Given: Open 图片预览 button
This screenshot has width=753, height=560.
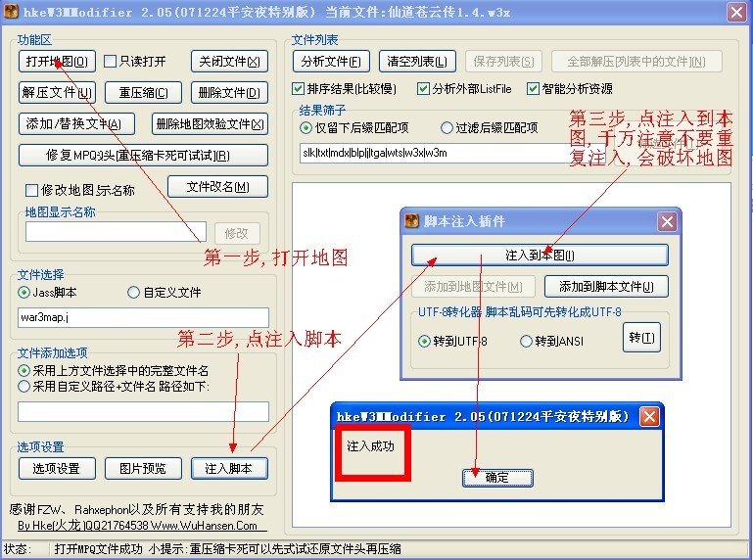Looking at the screenshot, I should click(143, 468).
